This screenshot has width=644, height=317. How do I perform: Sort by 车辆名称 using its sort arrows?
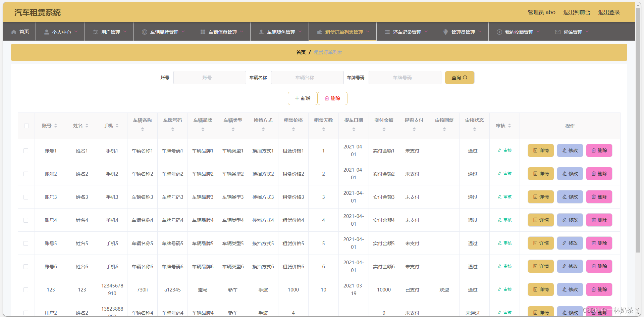point(143,129)
